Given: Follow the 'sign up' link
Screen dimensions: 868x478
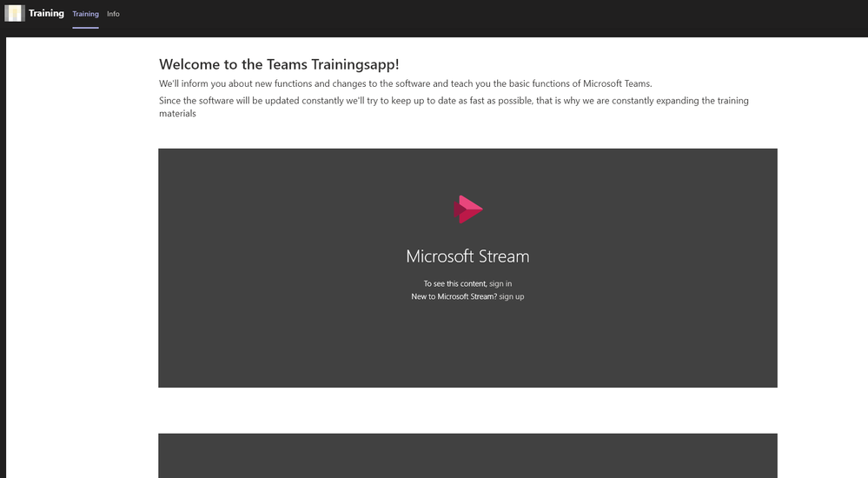Looking at the screenshot, I should tap(512, 296).
